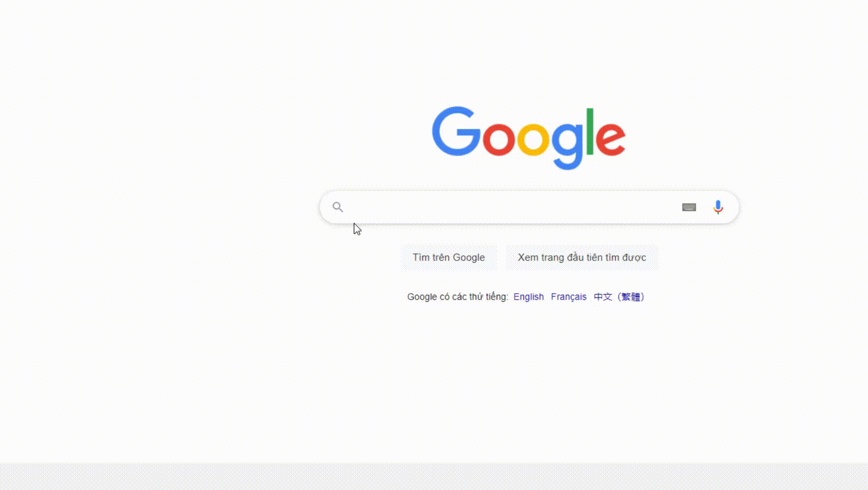868x490 pixels.
Task: Focus the empty Google search text box
Action: pos(513,207)
